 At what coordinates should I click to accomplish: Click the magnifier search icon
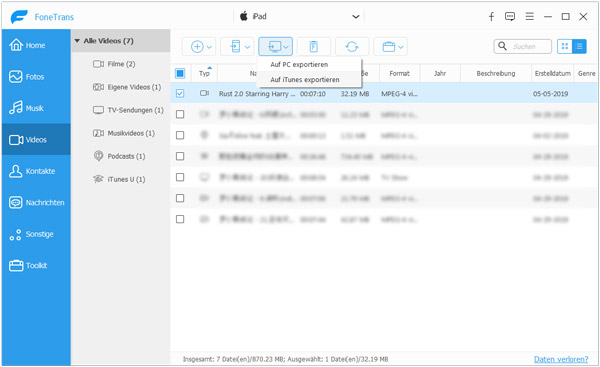click(502, 46)
